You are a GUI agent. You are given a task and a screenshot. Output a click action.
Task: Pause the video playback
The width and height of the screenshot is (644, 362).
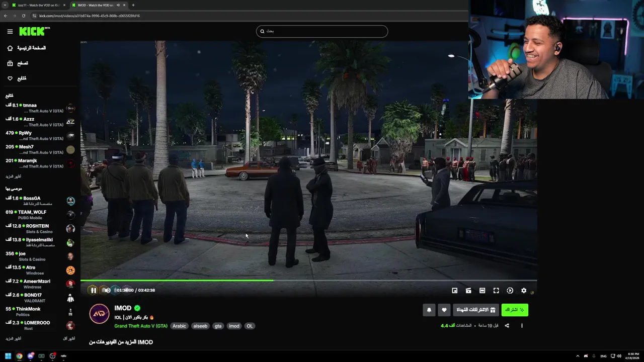pos(93,290)
